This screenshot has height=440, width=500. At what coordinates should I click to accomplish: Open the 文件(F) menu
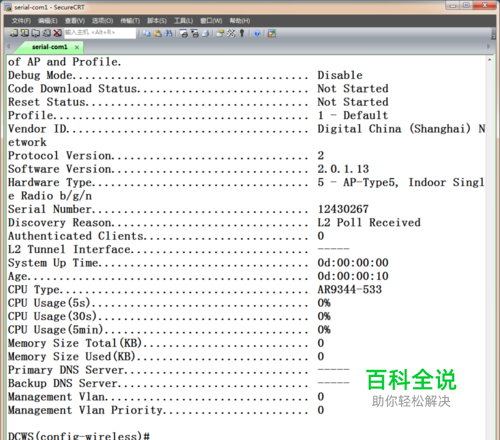pyautogui.click(x=21, y=21)
